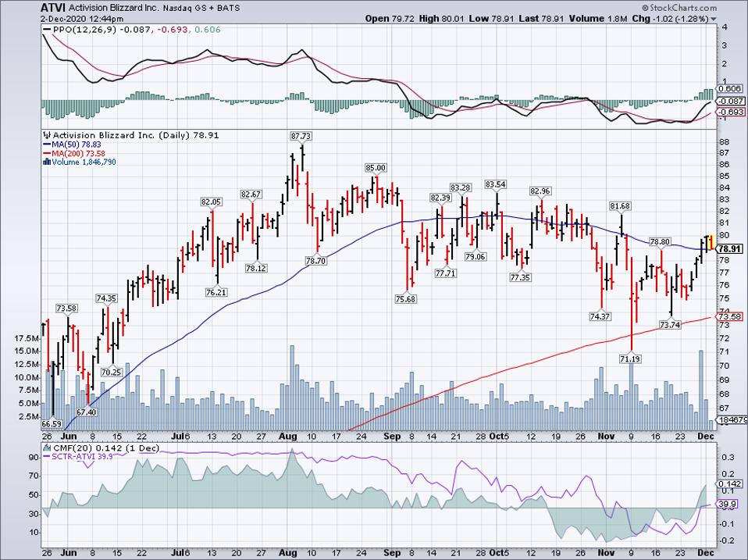Click the 74.37 low price label

click(600, 316)
